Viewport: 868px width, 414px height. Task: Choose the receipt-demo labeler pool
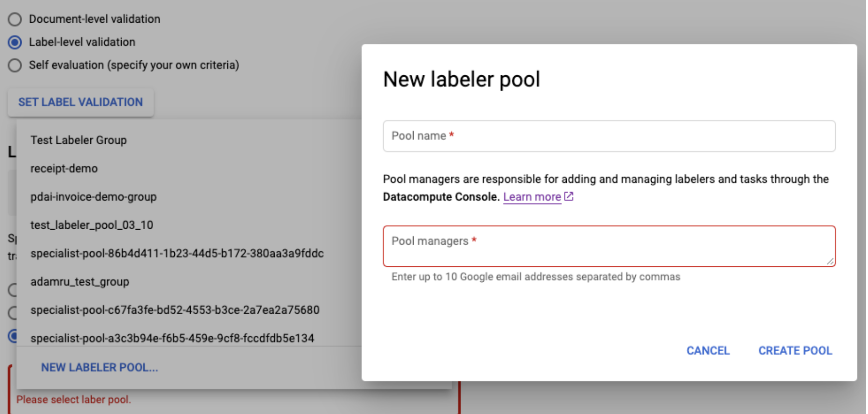[x=63, y=168]
